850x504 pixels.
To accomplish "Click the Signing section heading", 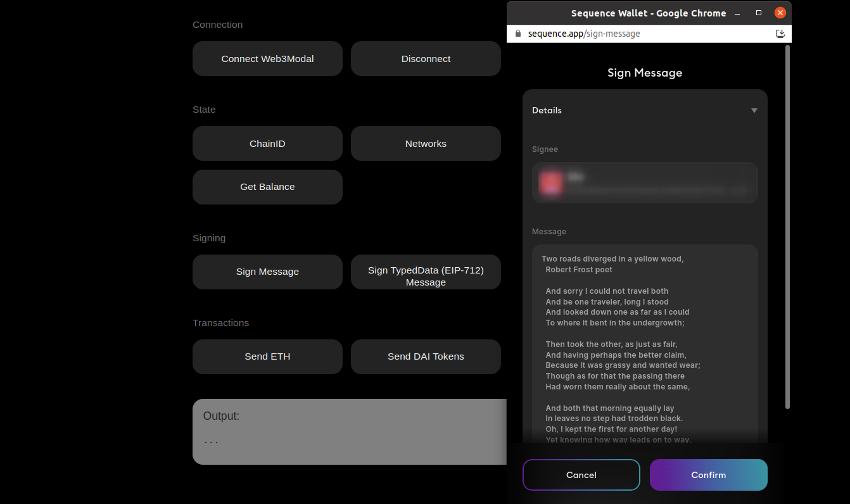I will [209, 238].
